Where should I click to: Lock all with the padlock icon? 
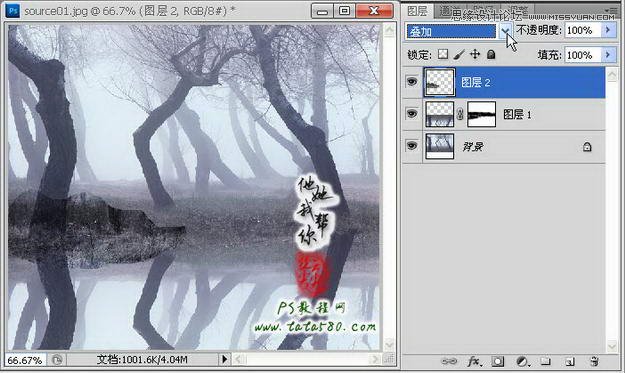pos(491,54)
